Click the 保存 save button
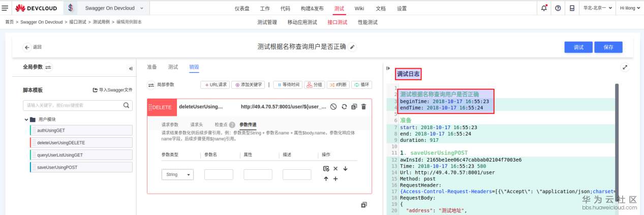This screenshot has width=644, height=215. [608, 47]
